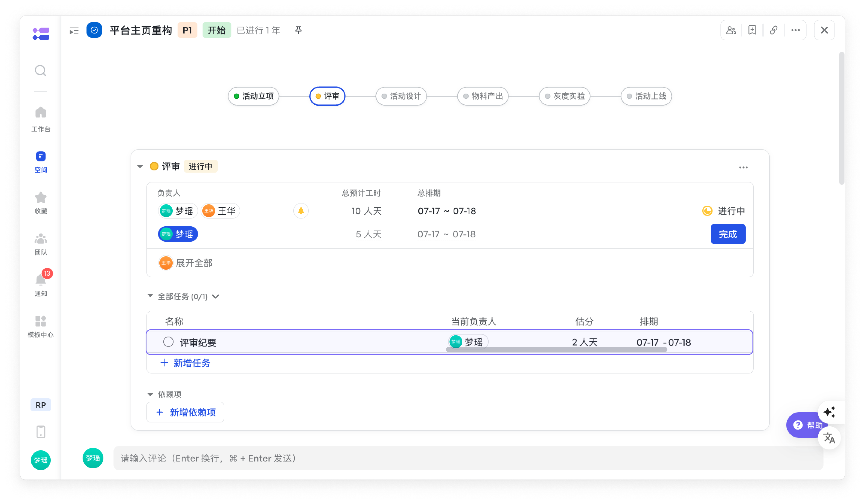Edit 梦瑶's schedule 07-17 ~ 07-18
Image resolution: width=865 pixels, height=504 pixels.
tap(446, 234)
